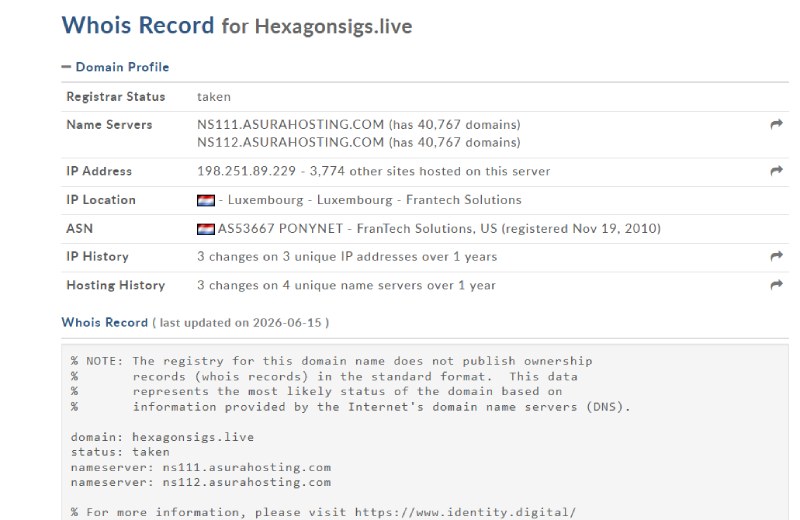This screenshot has height=520, width=800.
Task: Select the IP Address row label
Action: (x=99, y=171)
